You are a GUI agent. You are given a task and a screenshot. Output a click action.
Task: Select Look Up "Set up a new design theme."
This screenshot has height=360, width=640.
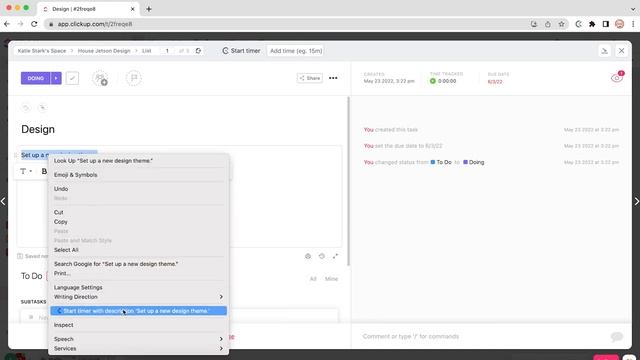[x=138, y=161]
